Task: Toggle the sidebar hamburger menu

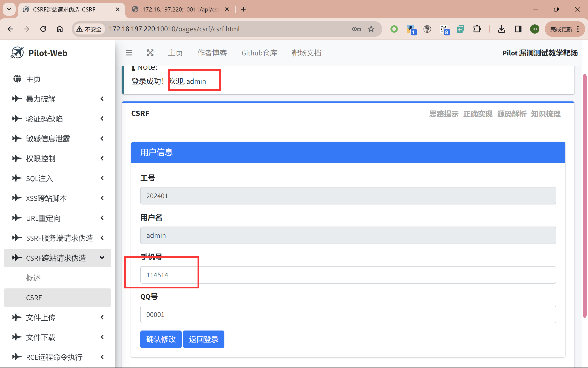Action: pos(129,53)
